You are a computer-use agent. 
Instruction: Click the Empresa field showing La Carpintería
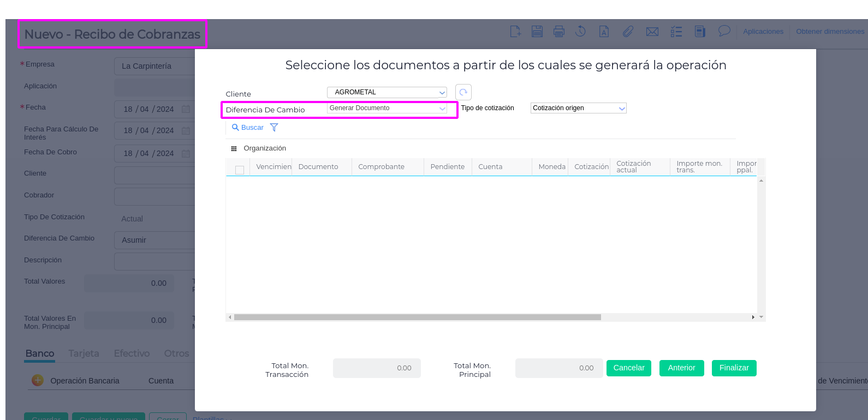(154, 66)
